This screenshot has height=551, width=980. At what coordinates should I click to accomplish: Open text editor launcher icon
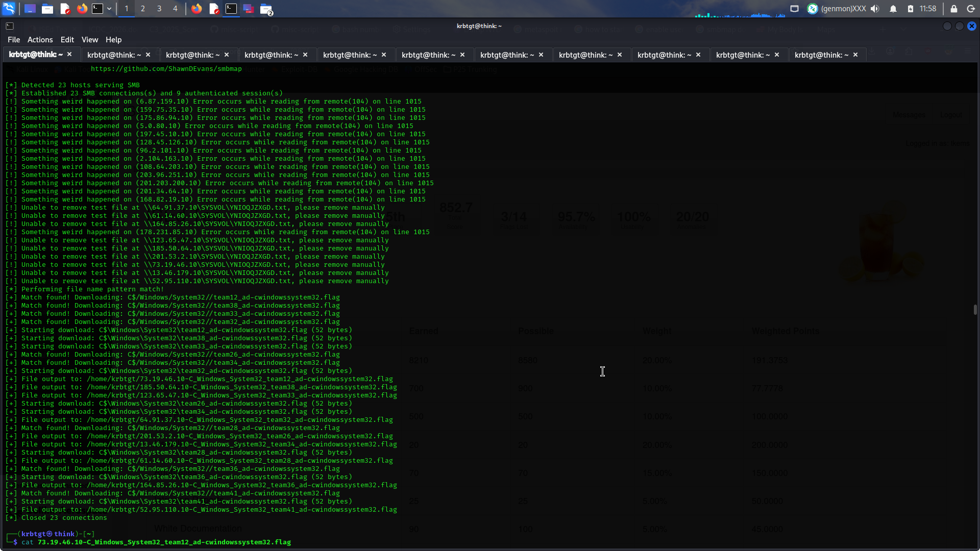65,9
